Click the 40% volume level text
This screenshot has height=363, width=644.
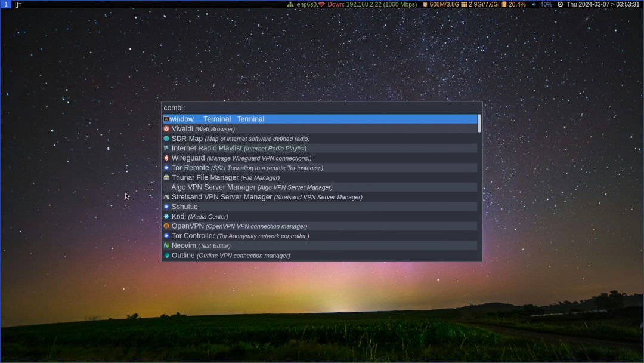[546, 5]
